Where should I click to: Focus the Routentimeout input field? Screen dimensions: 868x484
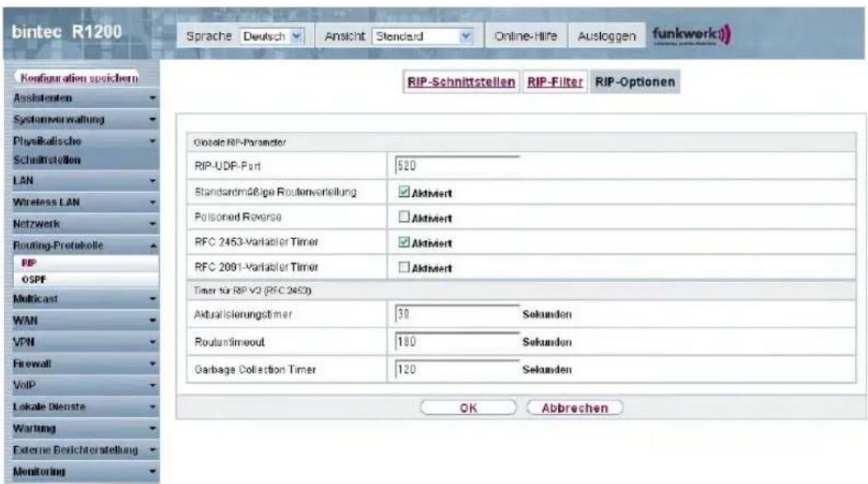pyautogui.click(x=457, y=341)
